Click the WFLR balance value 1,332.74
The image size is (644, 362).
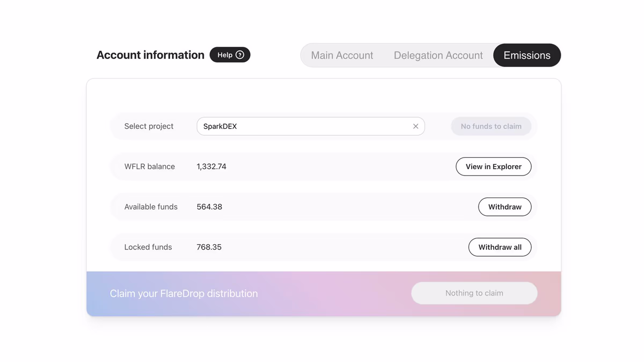point(211,167)
